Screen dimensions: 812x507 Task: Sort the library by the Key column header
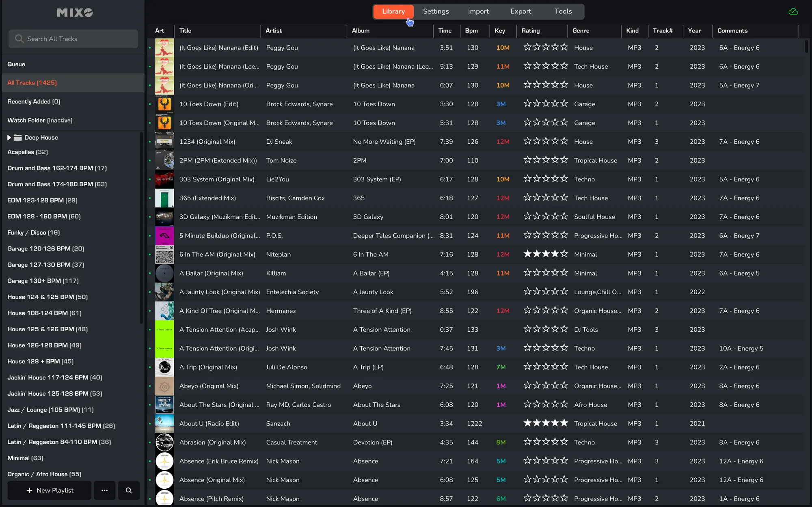pyautogui.click(x=500, y=31)
